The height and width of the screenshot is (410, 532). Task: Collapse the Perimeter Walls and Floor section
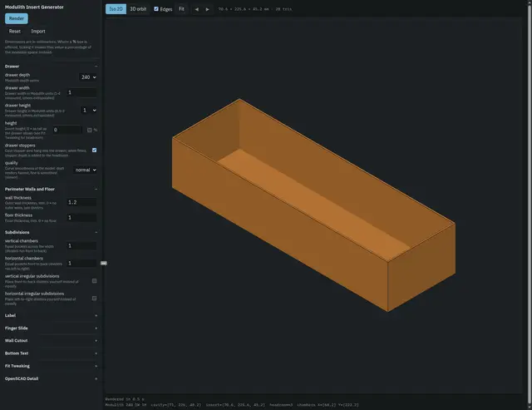pyautogui.click(x=51, y=189)
